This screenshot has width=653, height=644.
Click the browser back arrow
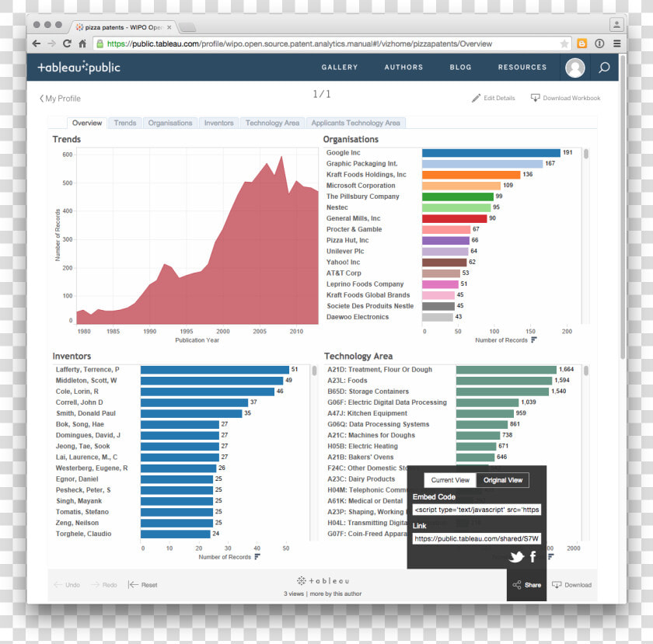pos(37,44)
